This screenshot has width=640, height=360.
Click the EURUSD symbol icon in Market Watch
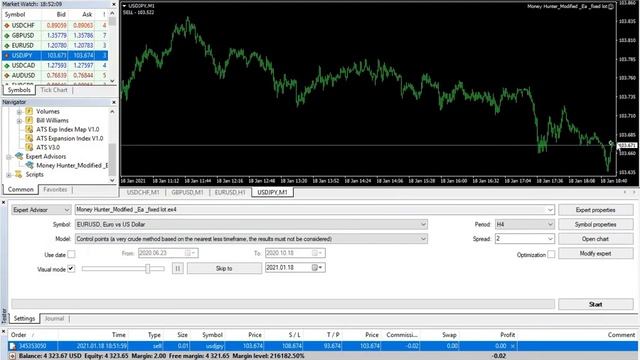click(7, 46)
